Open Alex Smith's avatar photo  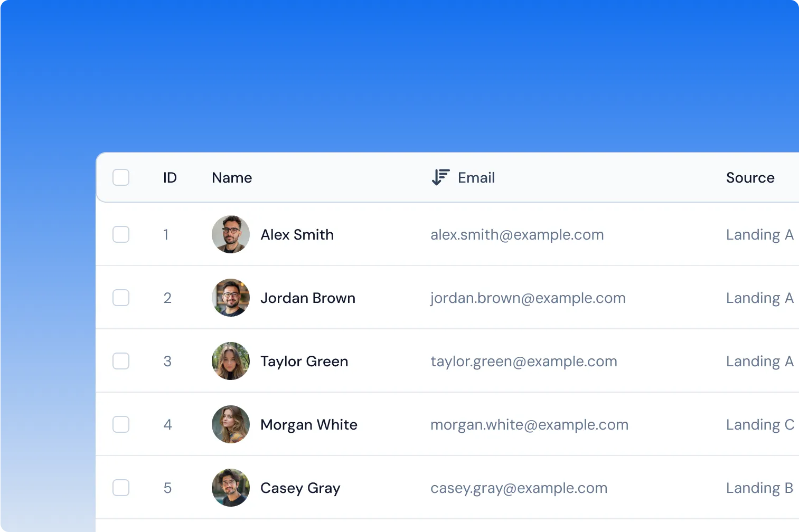pyautogui.click(x=231, y=234)
